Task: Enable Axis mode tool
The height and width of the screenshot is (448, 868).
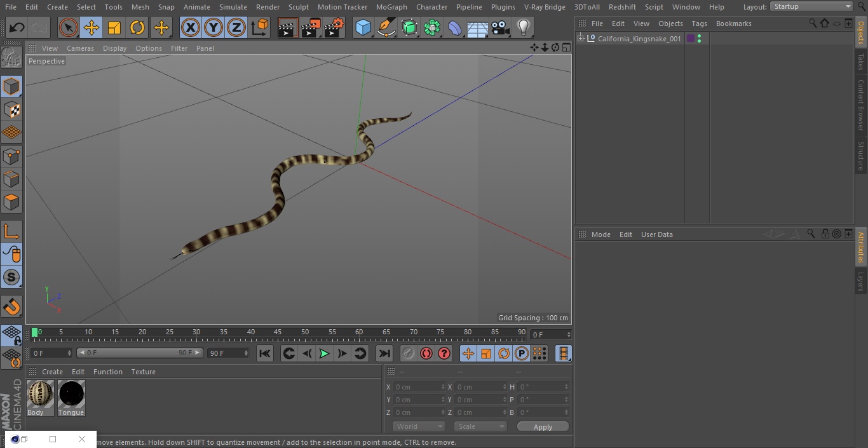Action: point(11,231)
